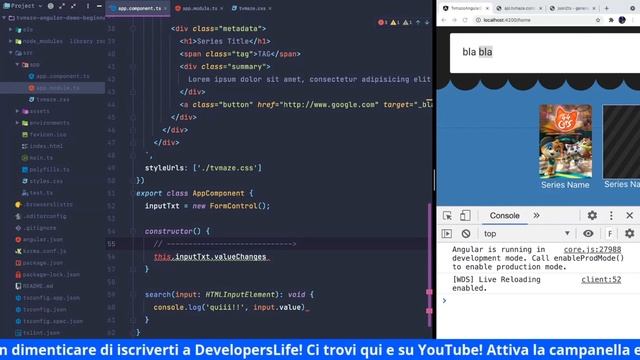Expand the environments folder

pyautogui.click(x=18, y=123)
